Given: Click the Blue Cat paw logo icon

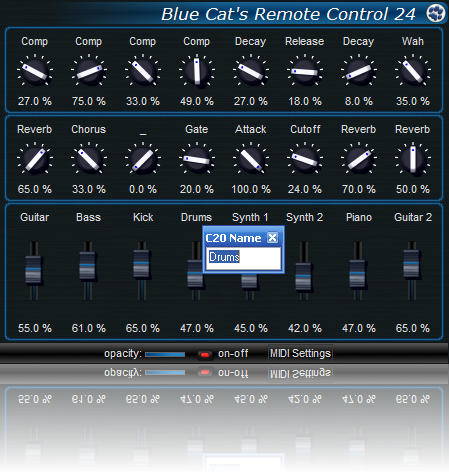Looking at the screenshot, I should click(x=436, y=14).
